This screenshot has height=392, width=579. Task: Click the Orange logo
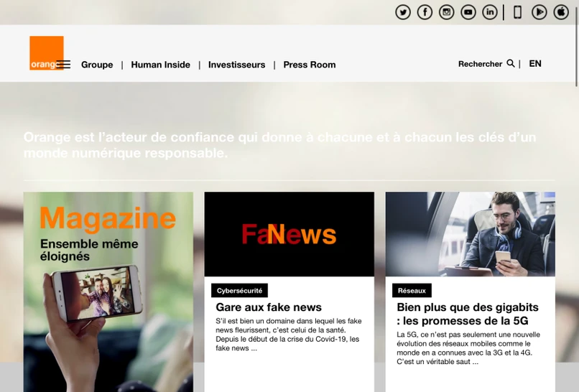tap(47, 53)
